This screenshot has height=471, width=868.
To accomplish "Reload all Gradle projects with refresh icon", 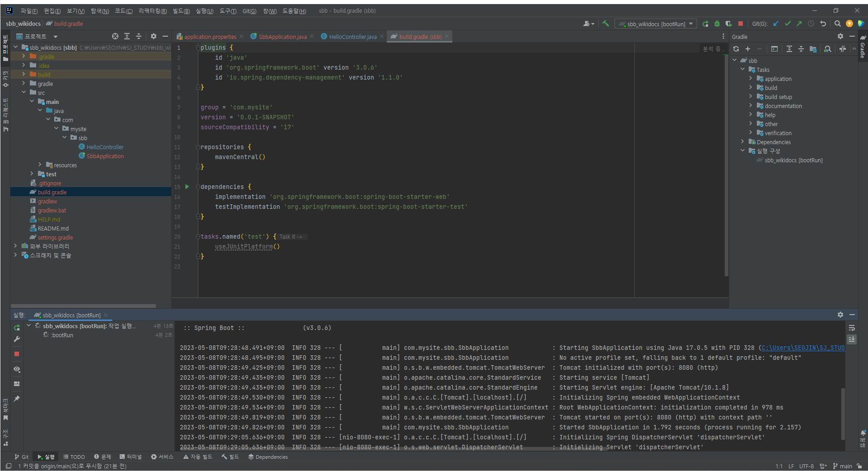I will (x=736, y=49).
